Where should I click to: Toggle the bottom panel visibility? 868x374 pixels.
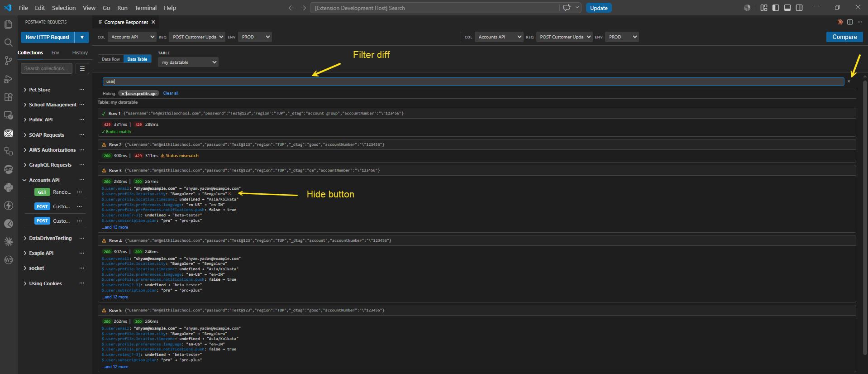[x=787, y=8]
